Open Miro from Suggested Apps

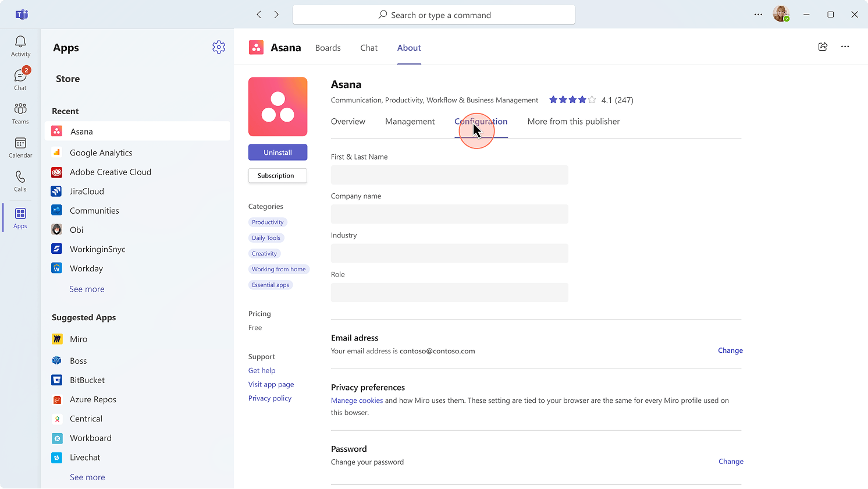79,339
